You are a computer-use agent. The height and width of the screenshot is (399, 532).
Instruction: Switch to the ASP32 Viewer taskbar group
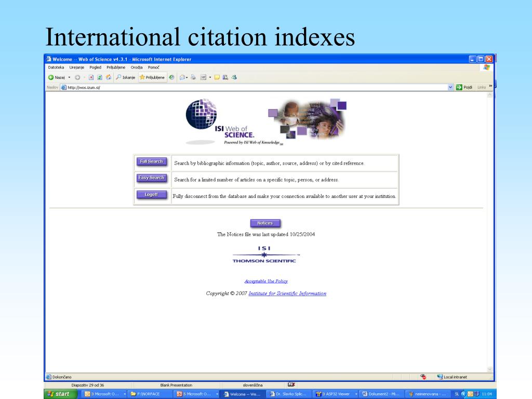point(335,394)
